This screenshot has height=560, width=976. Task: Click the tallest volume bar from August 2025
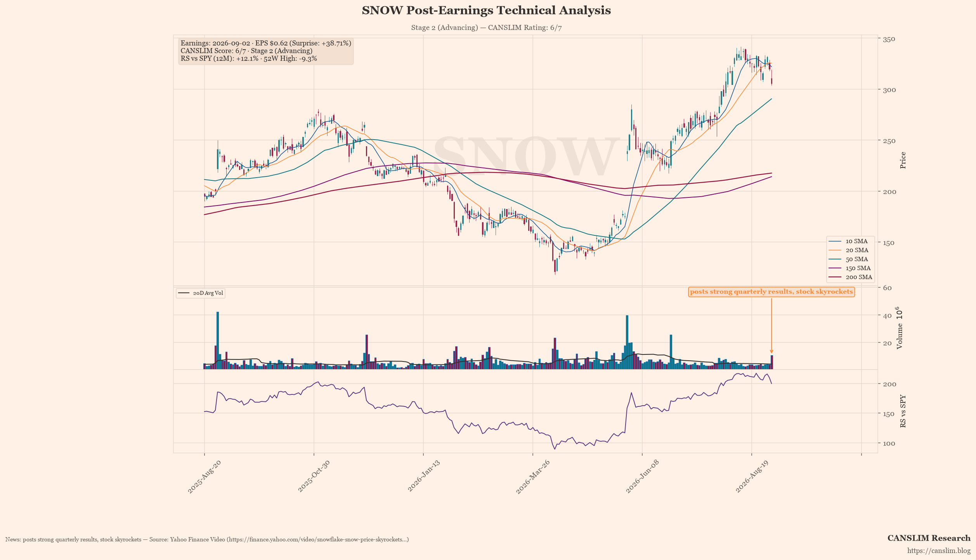click(218, 340)
